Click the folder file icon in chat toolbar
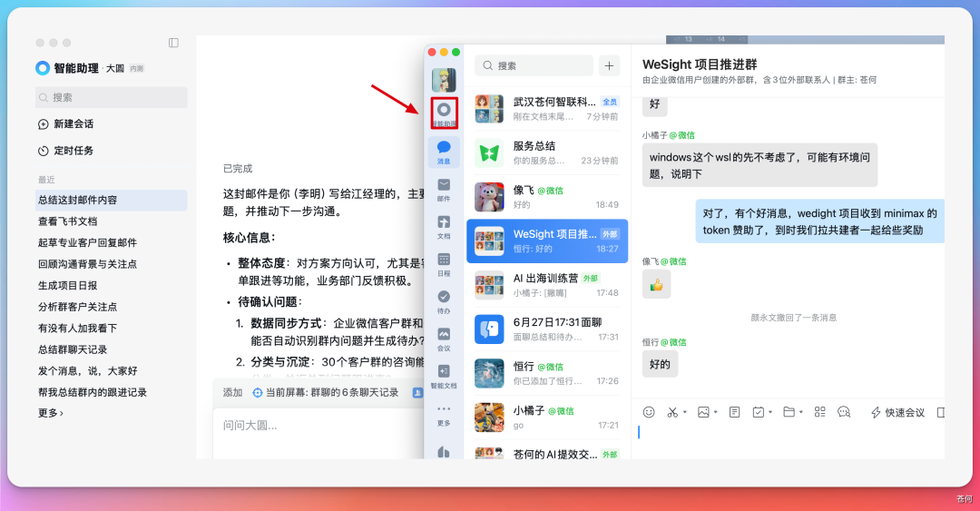The height and width of the screenshot is (511, 980). 789,412
